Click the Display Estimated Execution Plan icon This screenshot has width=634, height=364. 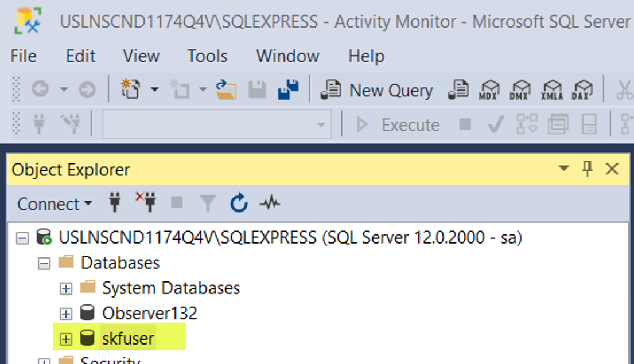(527, 124)
